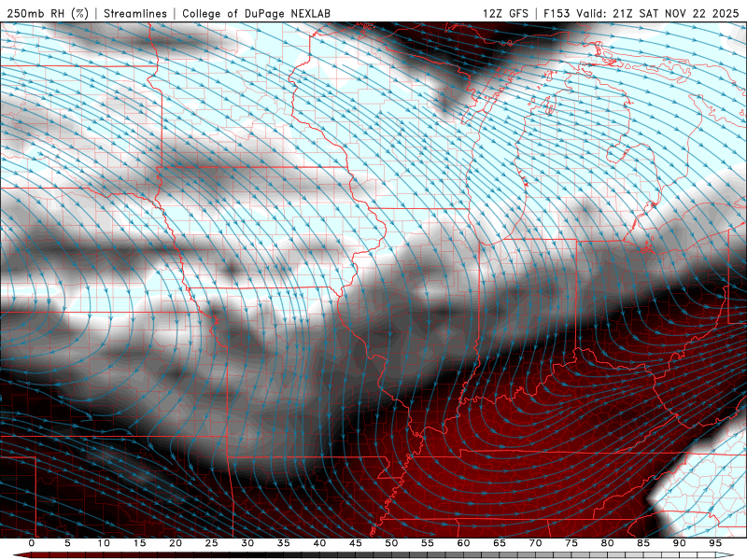This screenshot has width=747, height=560.
Task: Click 'College of DuPage NEXLAB' text
Action: click(256, 13)
